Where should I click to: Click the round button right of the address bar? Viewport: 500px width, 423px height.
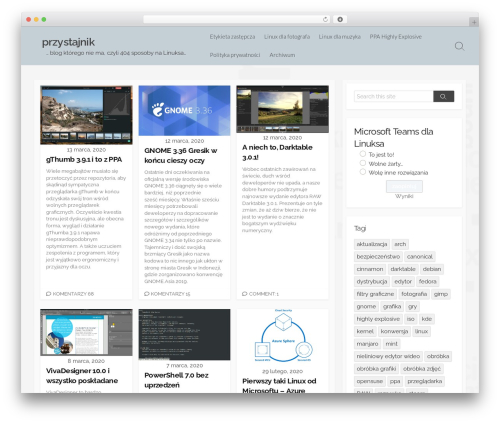pyautogui.click(x=340, y=20)
